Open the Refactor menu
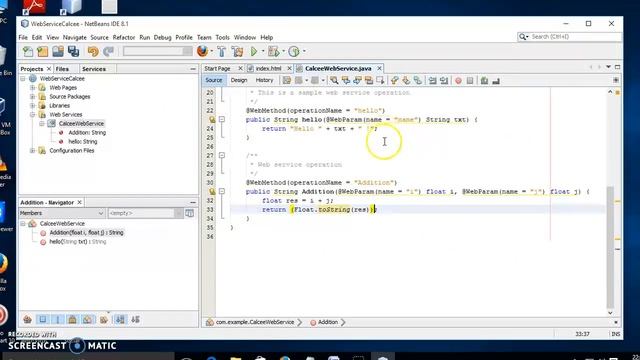Image resolution: width=640 pixels, height=360 pixels. (x=124, y=37)
